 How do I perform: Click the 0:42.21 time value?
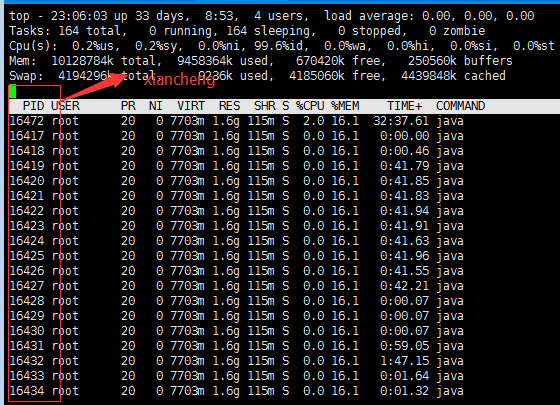point(404,286)
